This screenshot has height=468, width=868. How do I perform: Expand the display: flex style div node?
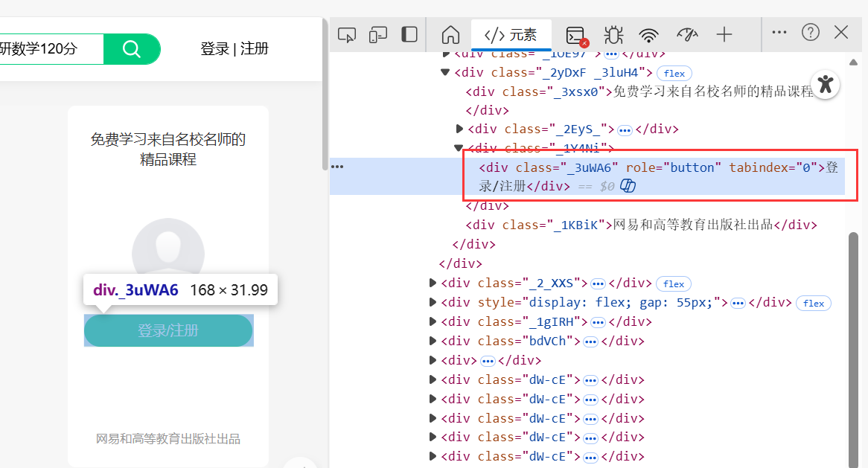coord(433,302)
